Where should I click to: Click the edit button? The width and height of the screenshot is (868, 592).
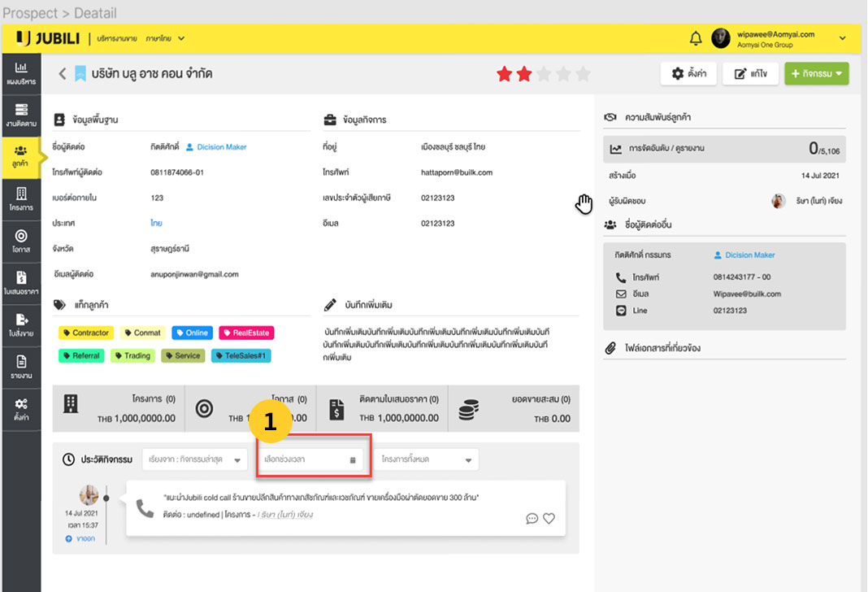(750, 74)
